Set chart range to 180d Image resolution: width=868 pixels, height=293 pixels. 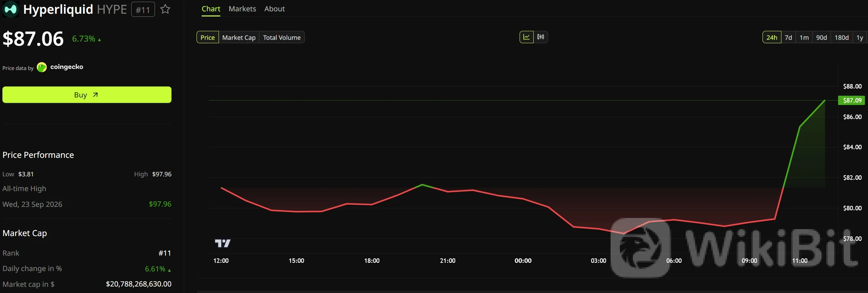842,37
